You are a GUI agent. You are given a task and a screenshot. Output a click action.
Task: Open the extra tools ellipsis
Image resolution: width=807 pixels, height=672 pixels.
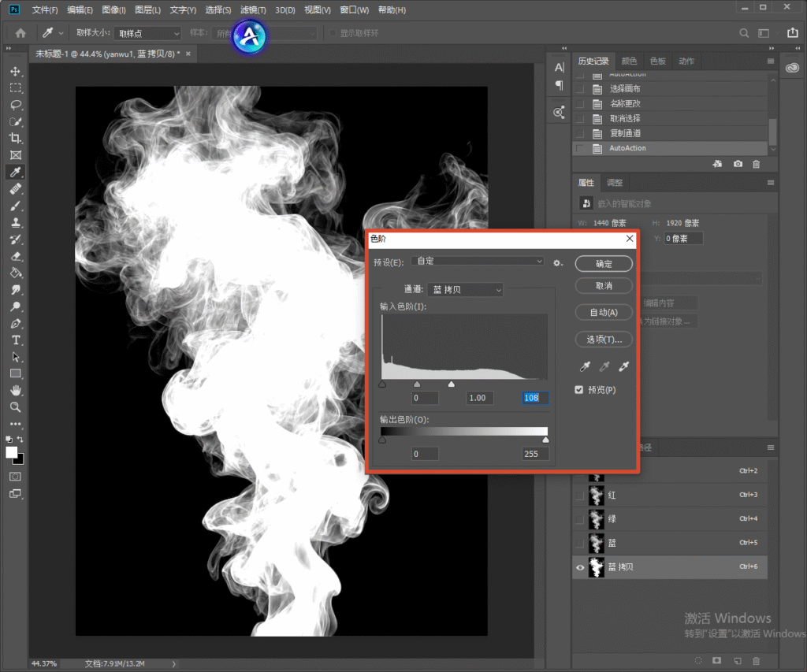click(16, 424)
